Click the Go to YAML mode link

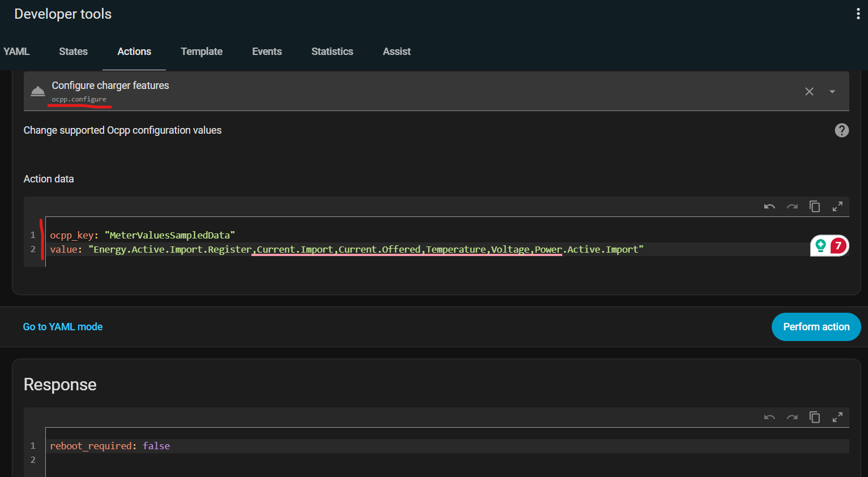click(63, 327)
